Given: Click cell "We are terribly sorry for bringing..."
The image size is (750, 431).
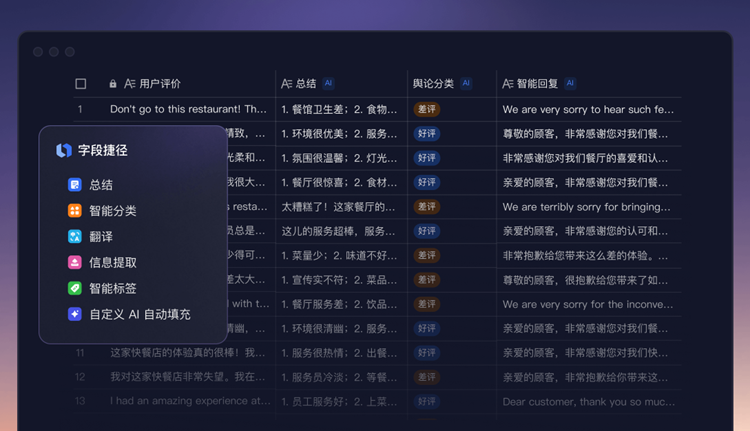Looking at the screenshot, I should (586, 207).
